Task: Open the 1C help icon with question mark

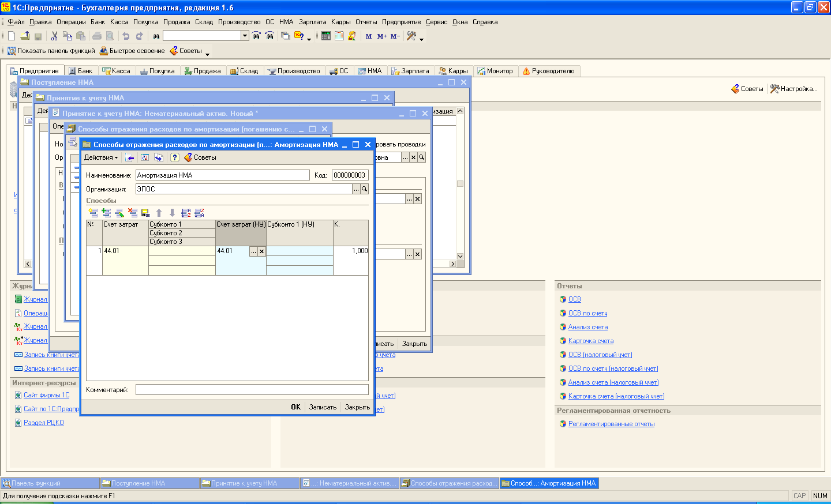Action: [x=299, y=36]
